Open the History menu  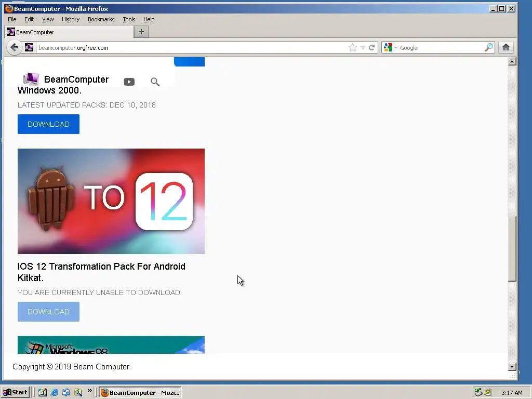(x=71, y=19)
